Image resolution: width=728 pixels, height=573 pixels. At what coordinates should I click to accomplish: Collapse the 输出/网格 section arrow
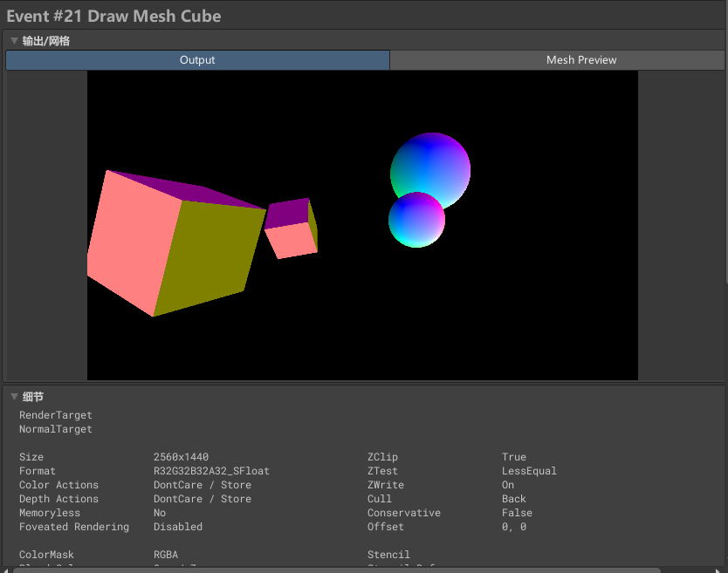point(14,41)
